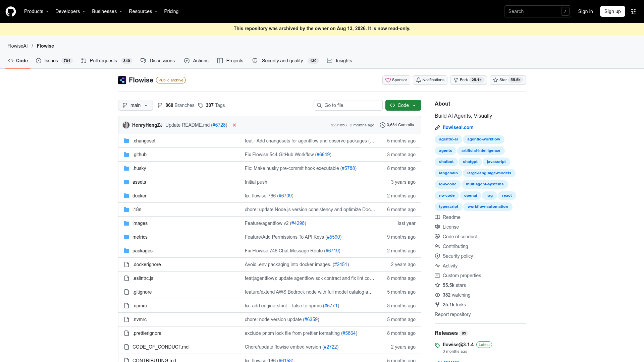Click the License scale icon
Viewport: 644px width, 362px height.
[x=437, y=227]
